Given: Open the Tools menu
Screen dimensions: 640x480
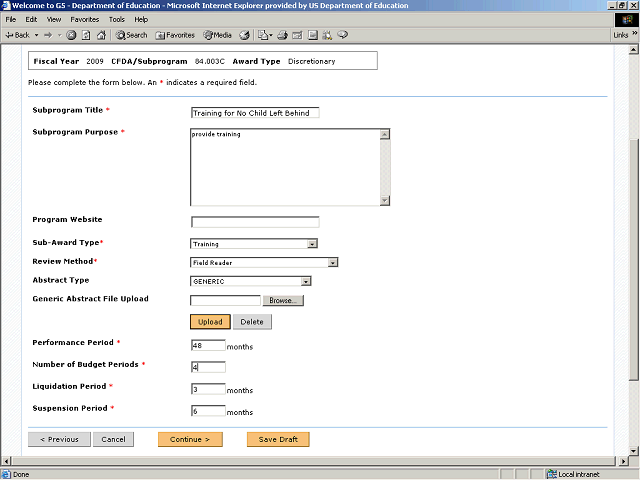Looking at the screenshot, I should tap(116, 19).
